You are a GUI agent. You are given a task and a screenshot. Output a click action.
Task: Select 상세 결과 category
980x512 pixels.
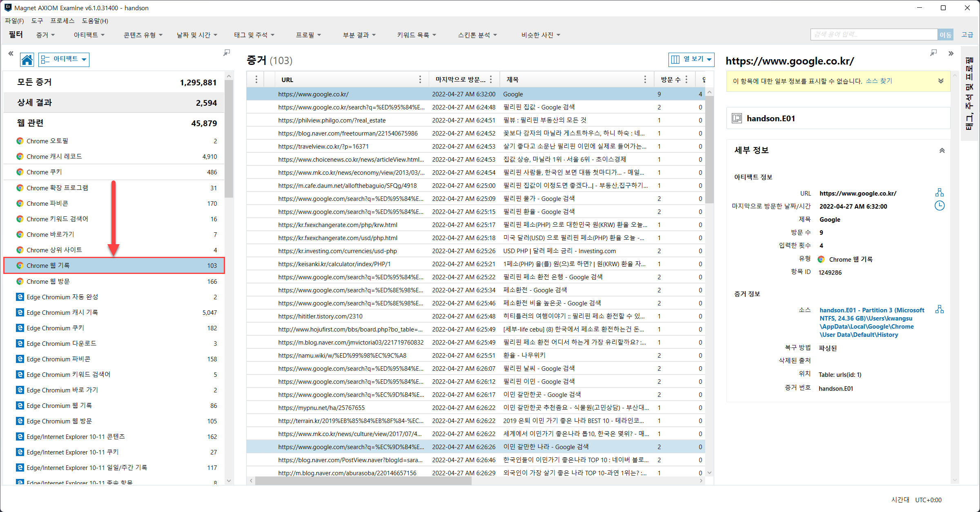(114, 102)
